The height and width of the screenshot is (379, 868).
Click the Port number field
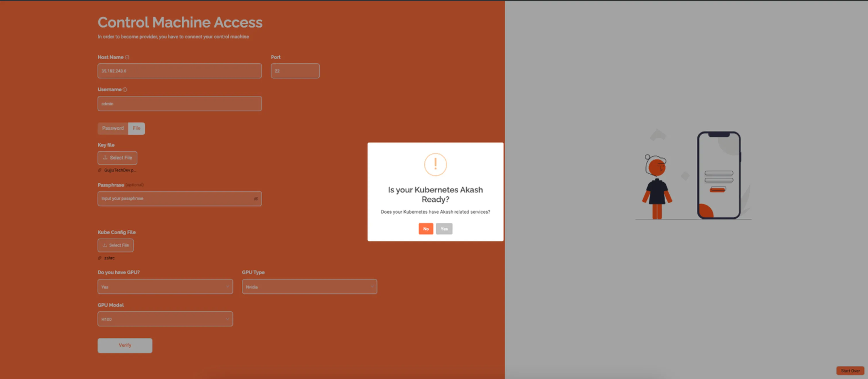point(295,71)
